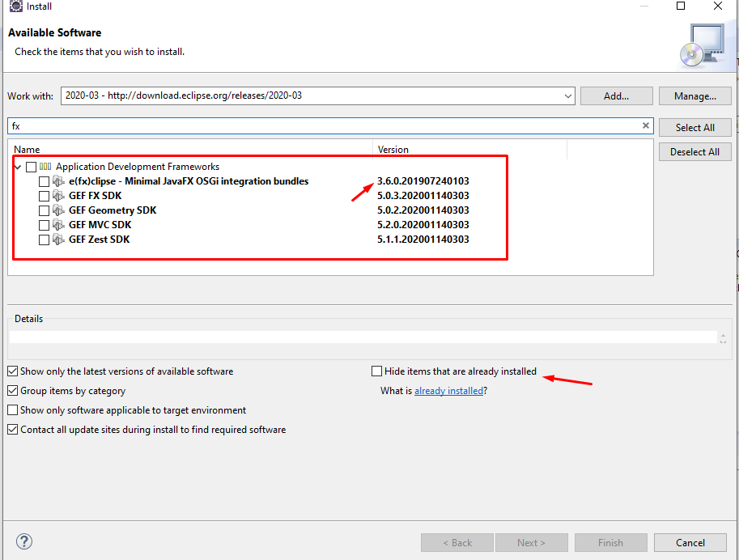
Task: Click the Select All button
Action: 695,127
